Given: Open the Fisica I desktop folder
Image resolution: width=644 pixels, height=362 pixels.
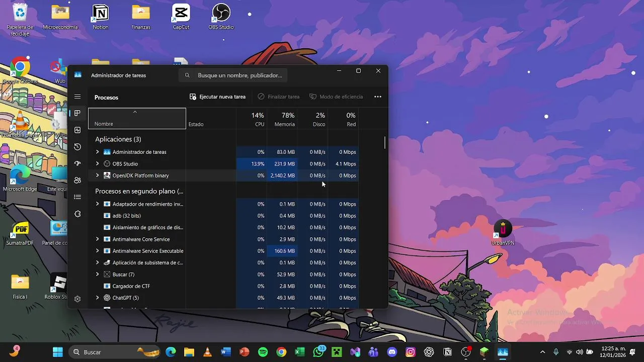Looking at the screenshot, I should pyautogui.click(x=20, y=288).
